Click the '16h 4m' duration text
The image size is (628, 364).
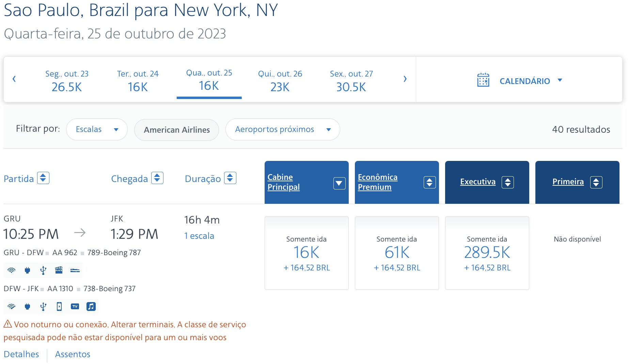pyautogui.click(x=202, y=220)
